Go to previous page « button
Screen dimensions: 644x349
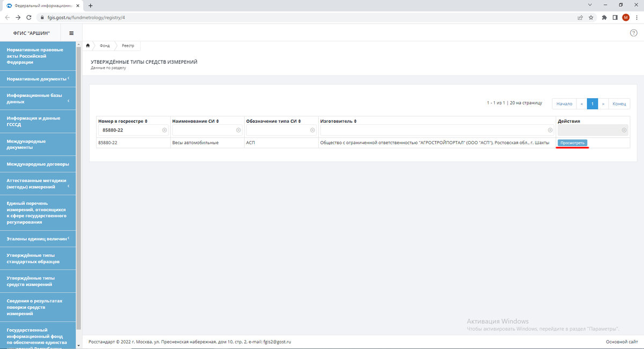pos(582,103)
